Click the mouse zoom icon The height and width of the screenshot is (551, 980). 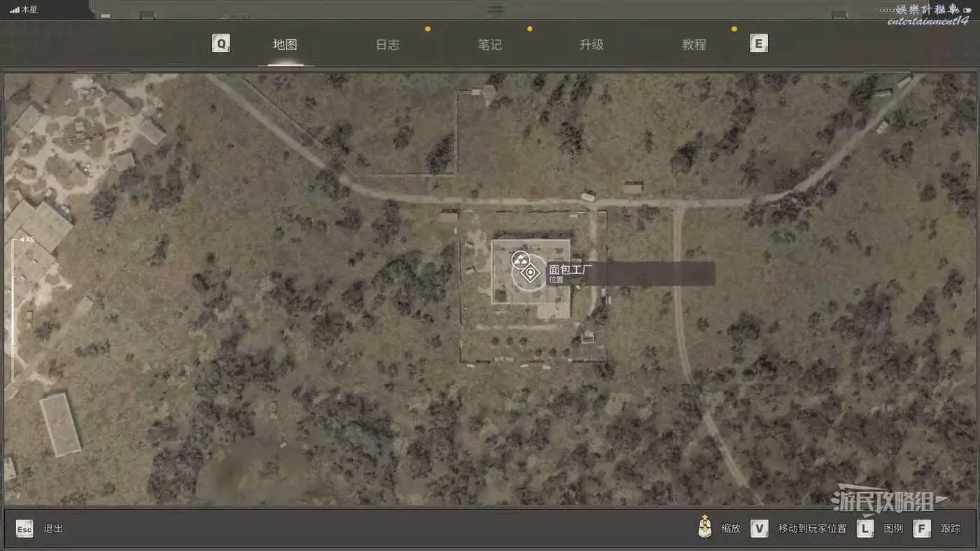[x=705, y=528]
